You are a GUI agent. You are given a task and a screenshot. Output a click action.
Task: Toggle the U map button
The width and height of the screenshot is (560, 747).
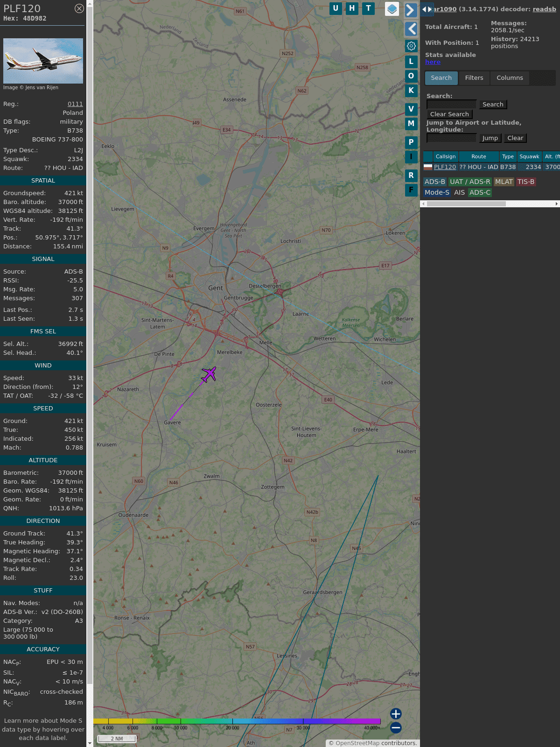336,8
